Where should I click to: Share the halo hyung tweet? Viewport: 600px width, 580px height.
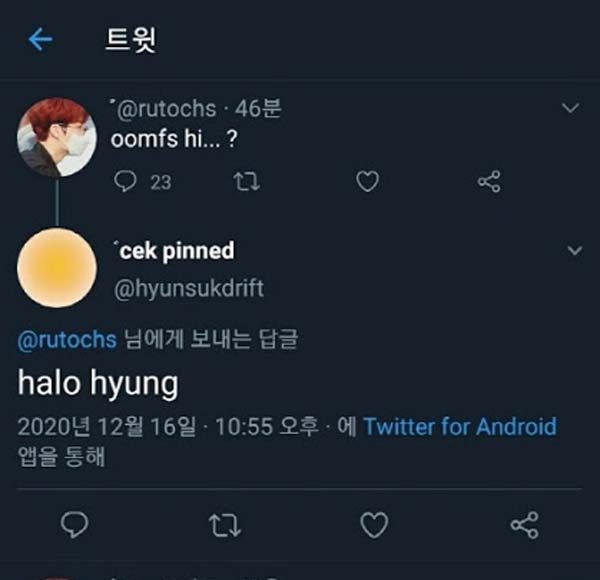(524, 524)
